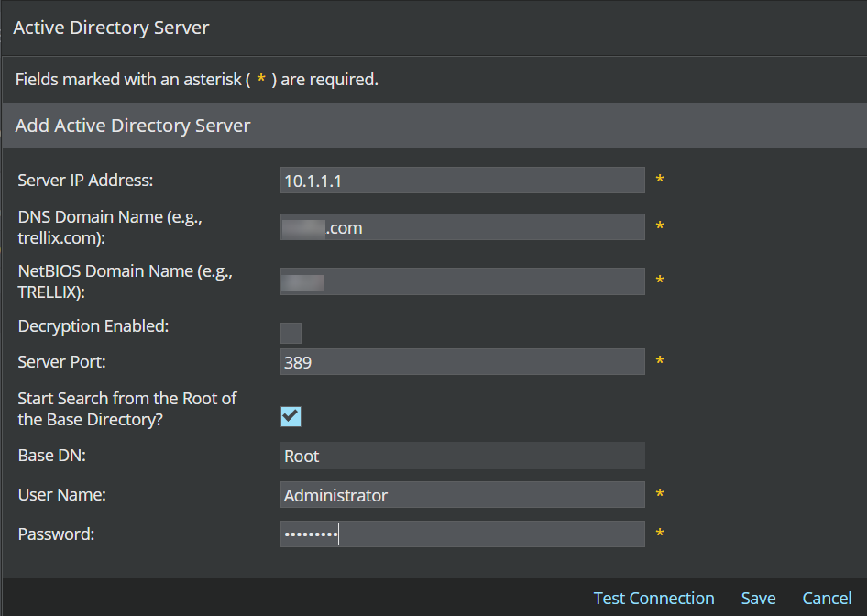This screenshot has height=616, width=867.
Task: Click the User Name label text
Action: (62, 494)
